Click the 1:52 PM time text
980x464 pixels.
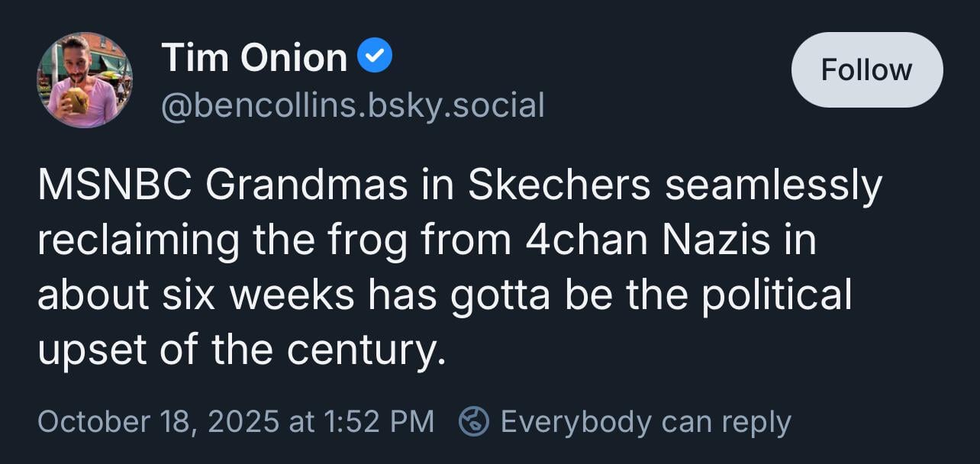[x=379, y=421]
